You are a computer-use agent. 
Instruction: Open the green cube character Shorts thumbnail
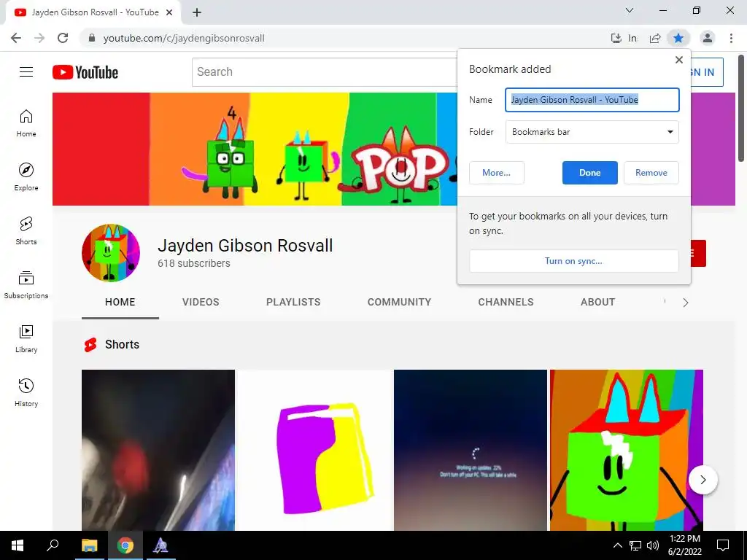[x=627, y=450]
